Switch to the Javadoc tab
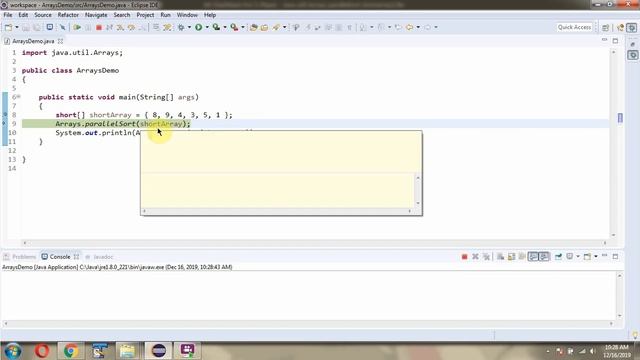This screenshot has height=360, width=640. (99, 257)
